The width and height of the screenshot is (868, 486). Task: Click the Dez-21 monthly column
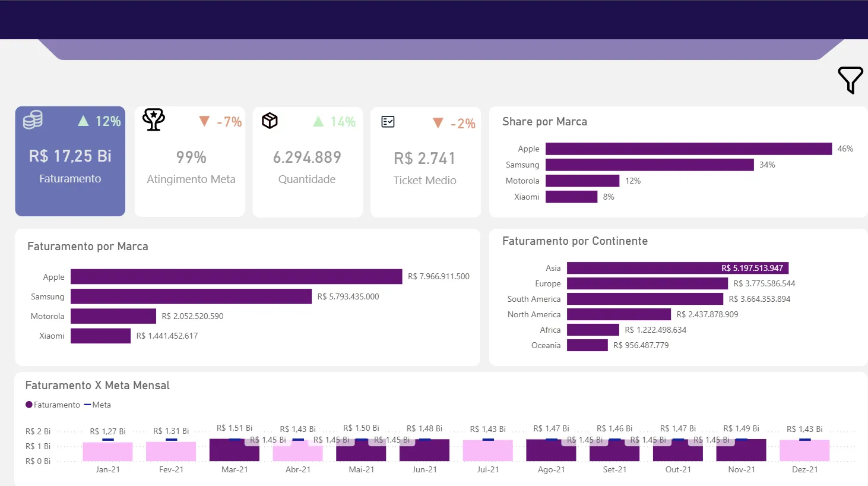click(804, 450)
